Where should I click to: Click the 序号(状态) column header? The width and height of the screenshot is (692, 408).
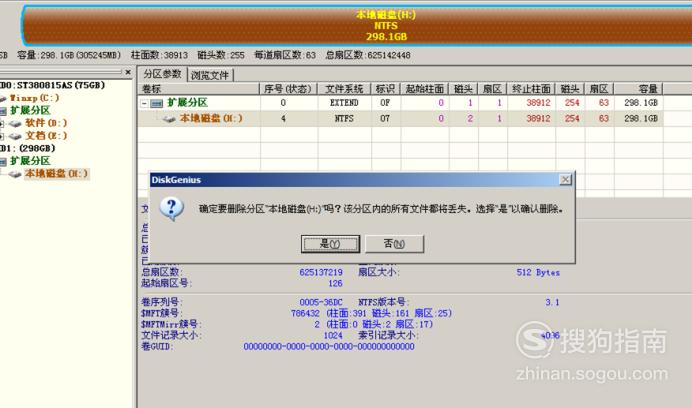coord(288,89)
